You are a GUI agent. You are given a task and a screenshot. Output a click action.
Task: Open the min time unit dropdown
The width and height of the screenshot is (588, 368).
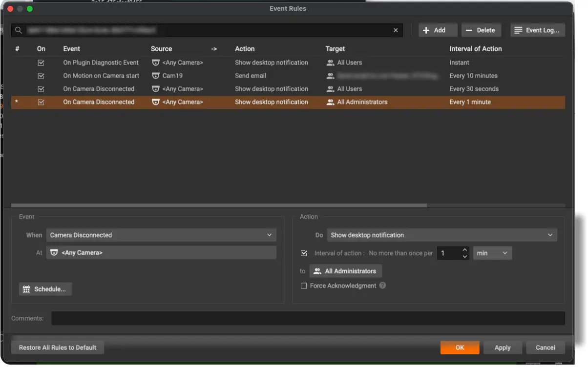(x=492, y=253)
